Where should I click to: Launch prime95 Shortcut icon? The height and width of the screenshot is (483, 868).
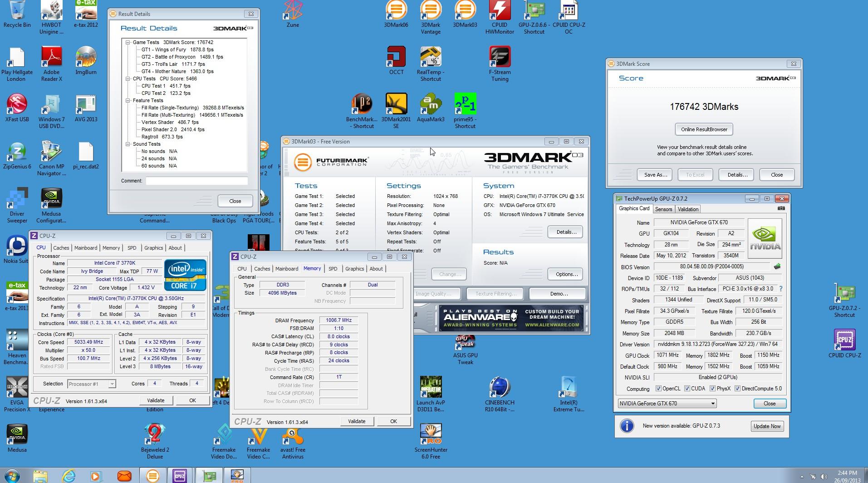[465, 111]
